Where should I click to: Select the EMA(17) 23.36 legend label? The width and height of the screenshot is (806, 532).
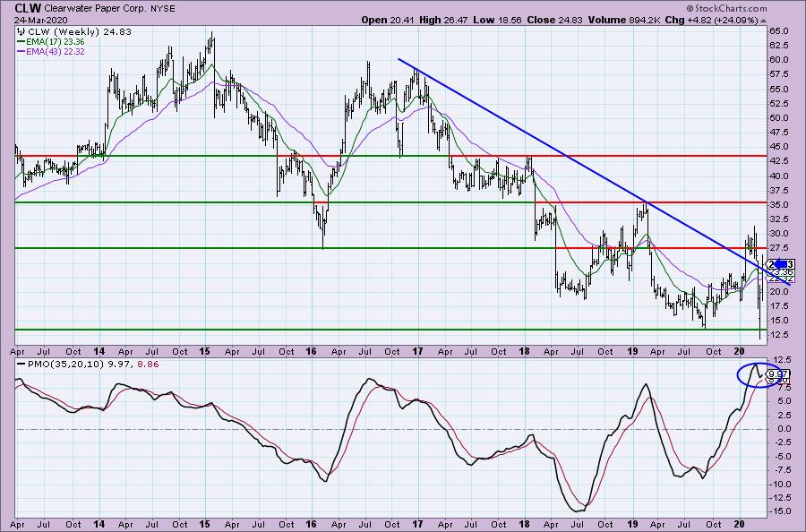click(x=55, y=41)
